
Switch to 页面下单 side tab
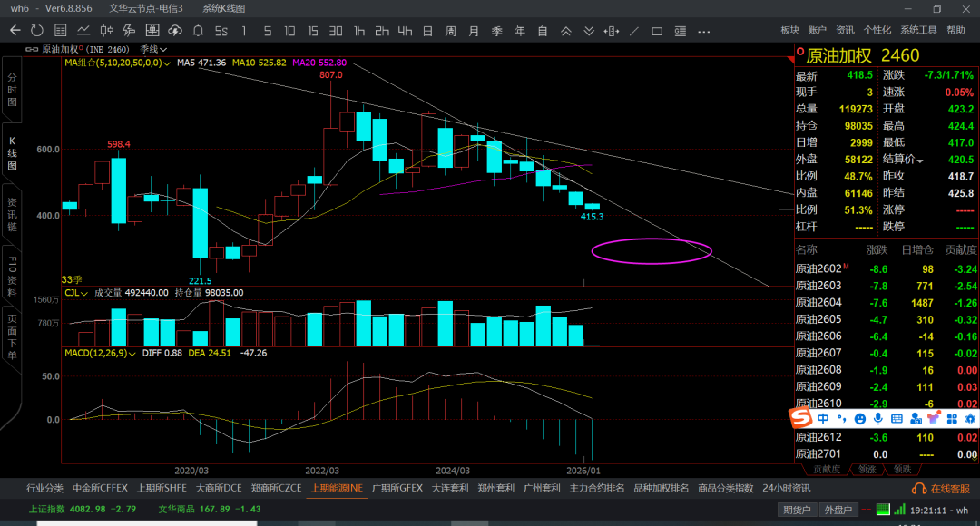[12, 336]
